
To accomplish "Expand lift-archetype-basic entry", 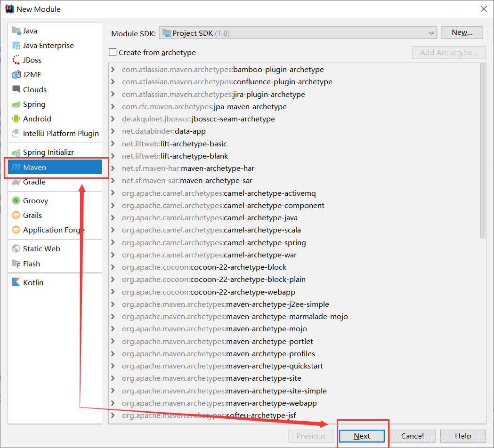I will pos(113,144).
